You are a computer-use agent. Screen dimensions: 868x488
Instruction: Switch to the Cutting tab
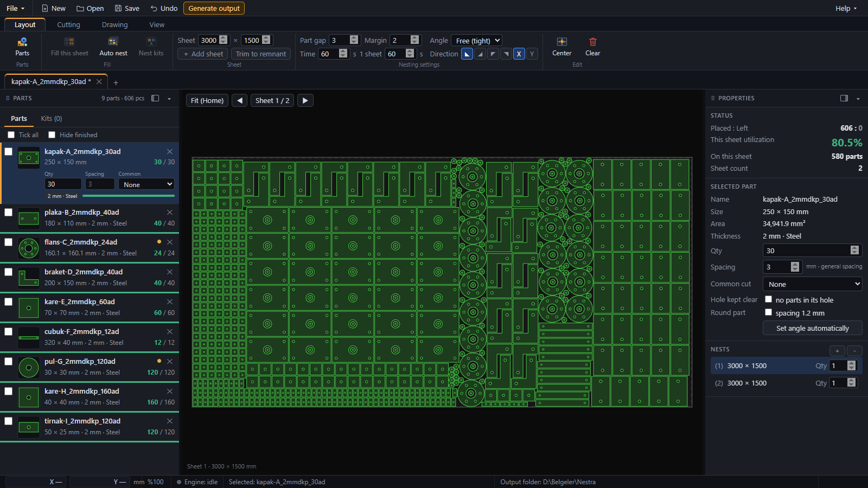(x=68, y=25)
